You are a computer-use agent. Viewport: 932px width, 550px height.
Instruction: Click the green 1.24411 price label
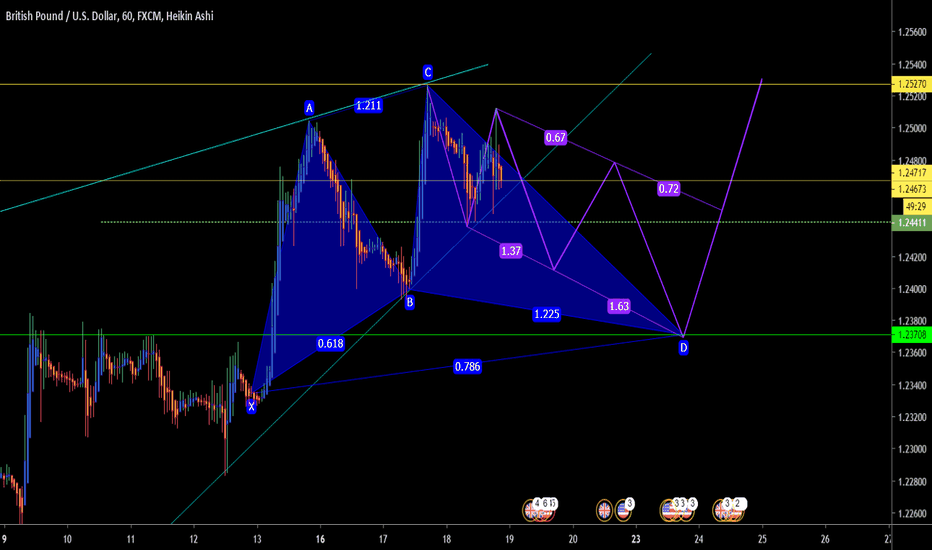pyautogui.click(x=911, y=222)
